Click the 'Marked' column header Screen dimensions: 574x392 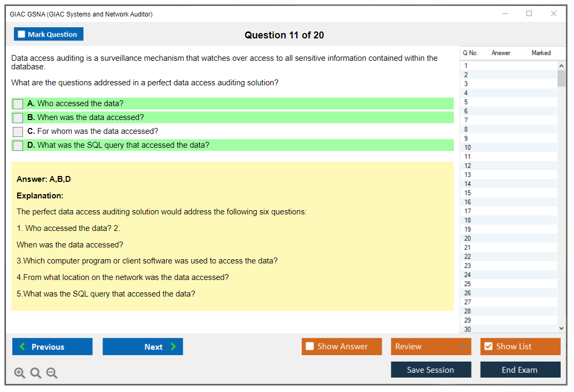541,53
